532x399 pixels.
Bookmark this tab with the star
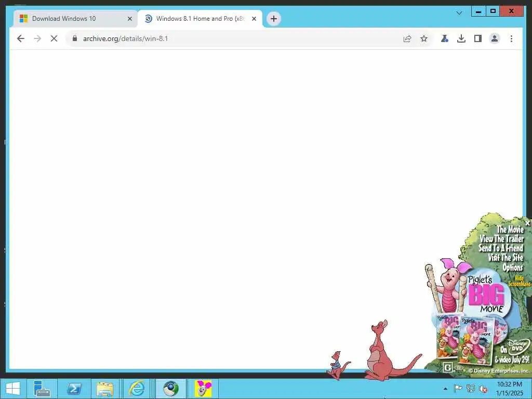coord(424,38)
